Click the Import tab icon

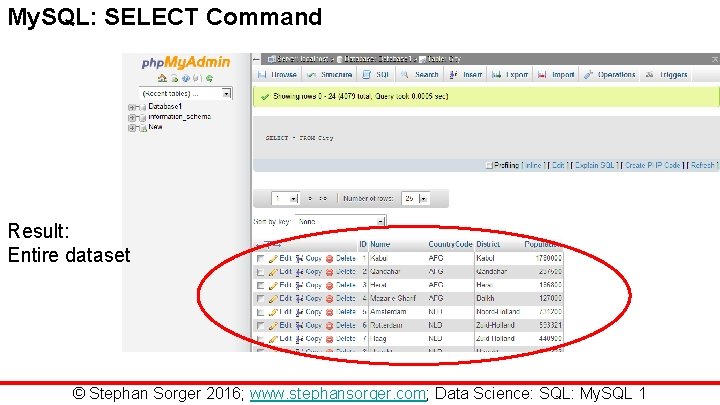(x=542, y=74)
